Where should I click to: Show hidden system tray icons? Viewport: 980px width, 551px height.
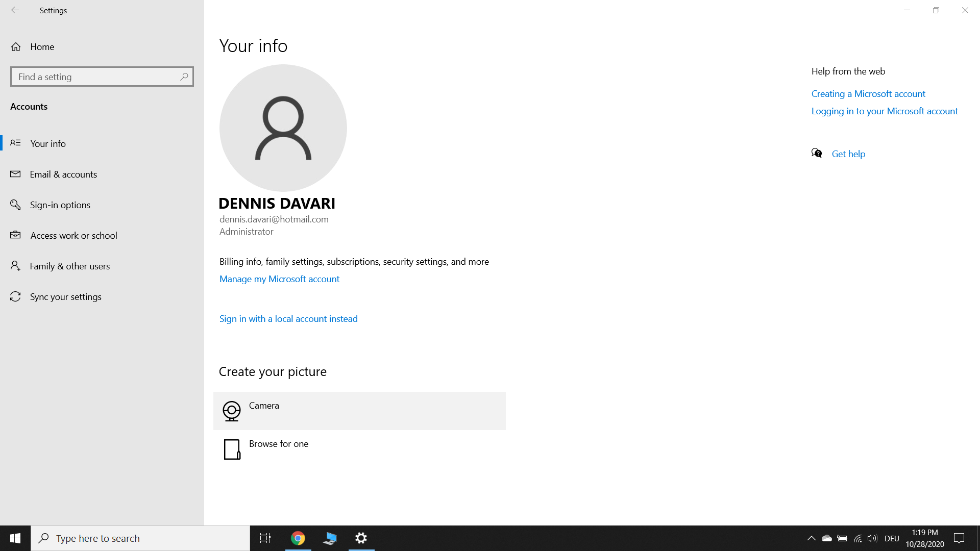[x=811, y=538]
